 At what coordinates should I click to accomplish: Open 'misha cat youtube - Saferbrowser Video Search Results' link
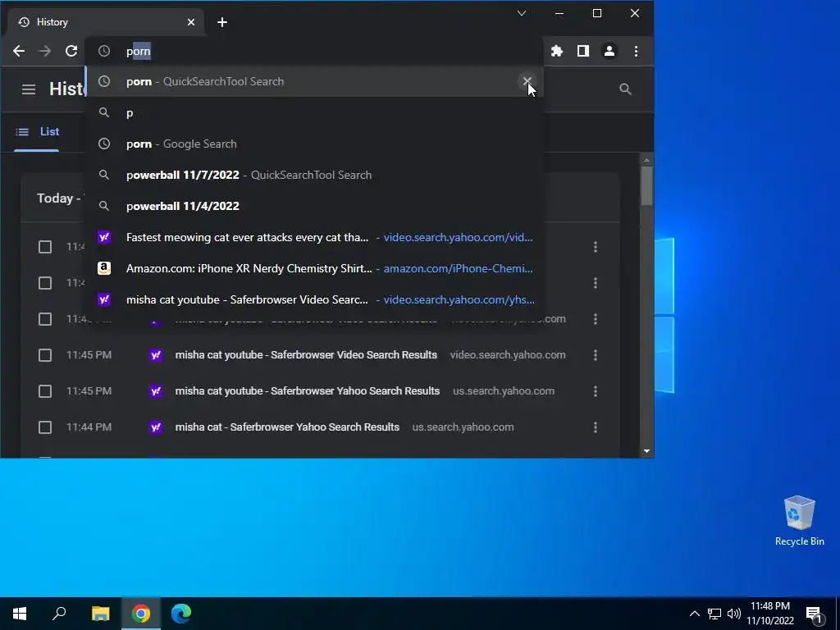point(306,354)
